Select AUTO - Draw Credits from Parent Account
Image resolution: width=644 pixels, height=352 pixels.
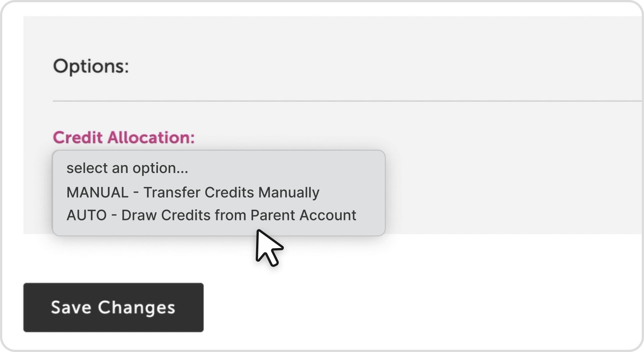click(x=211, y=215)
